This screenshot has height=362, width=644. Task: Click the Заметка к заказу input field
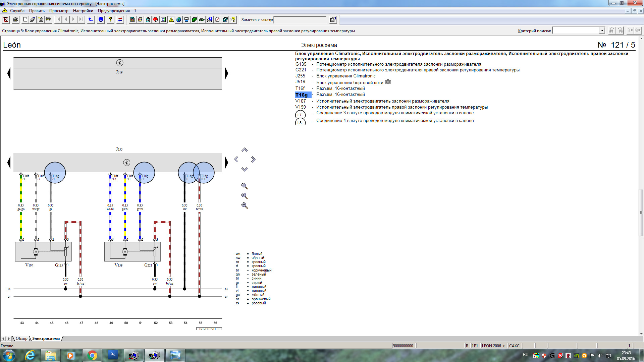tap(300, 20)
